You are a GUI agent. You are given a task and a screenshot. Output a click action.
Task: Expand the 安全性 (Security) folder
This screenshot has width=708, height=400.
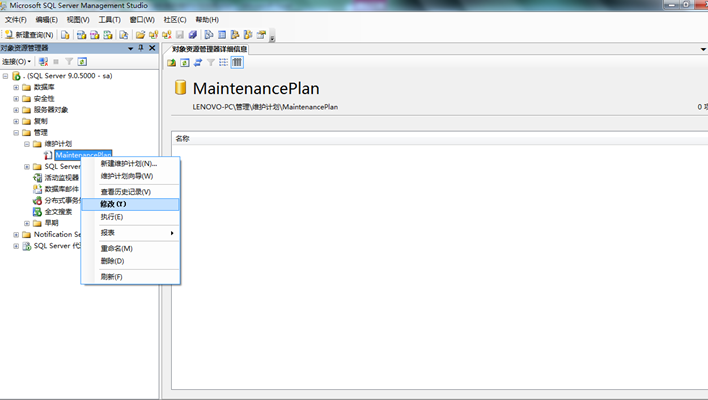click(x=16, y=99)
